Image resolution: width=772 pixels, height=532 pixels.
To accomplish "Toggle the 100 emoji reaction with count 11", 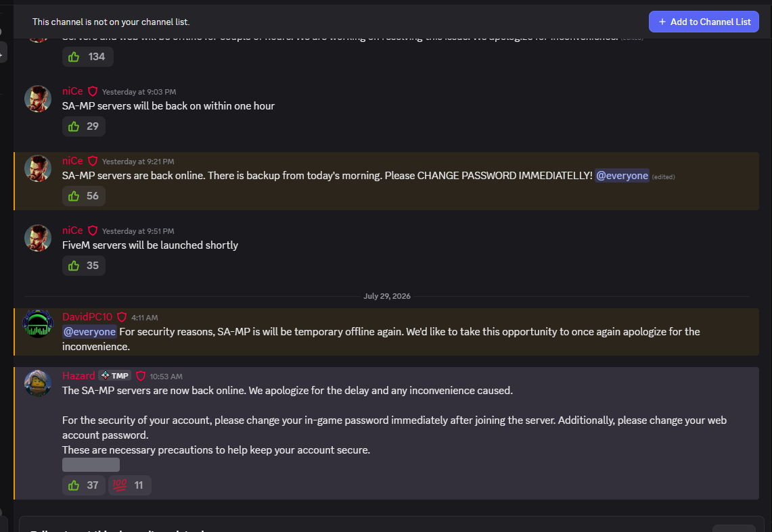I will pos(129,485).
